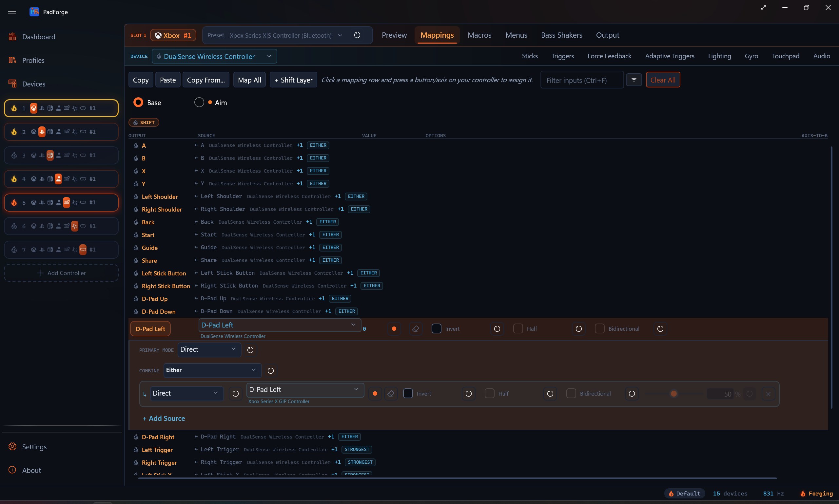Click PlayStation type icon in slot 2

42,132
